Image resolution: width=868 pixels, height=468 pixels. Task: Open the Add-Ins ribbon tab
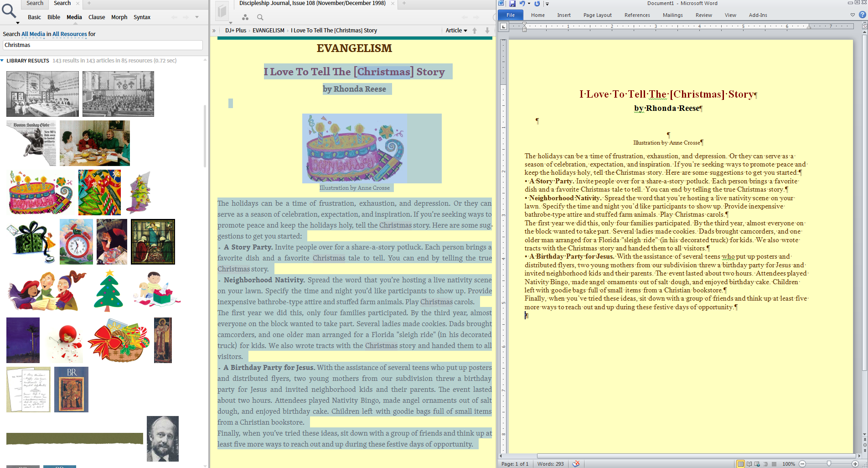(758, 15)
